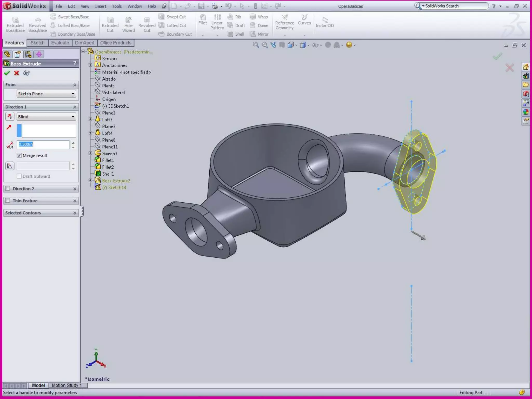Enable the Direction 2 checkbox
Screen dimensions: 532x399
tap(8, 189)
